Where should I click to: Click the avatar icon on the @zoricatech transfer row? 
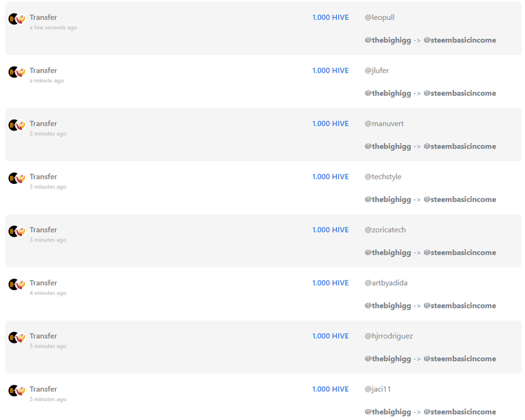tap(17, 231)
